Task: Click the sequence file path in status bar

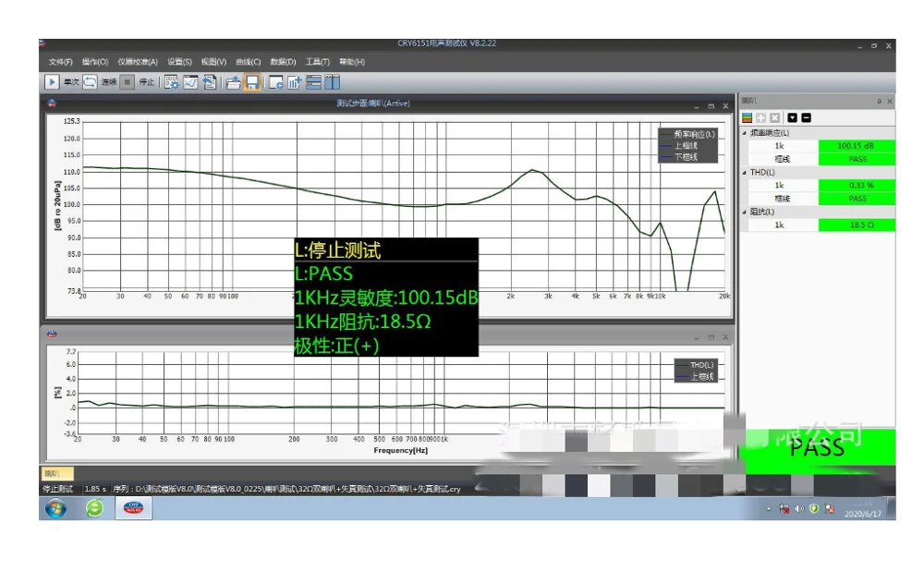Action: (286, 489)
